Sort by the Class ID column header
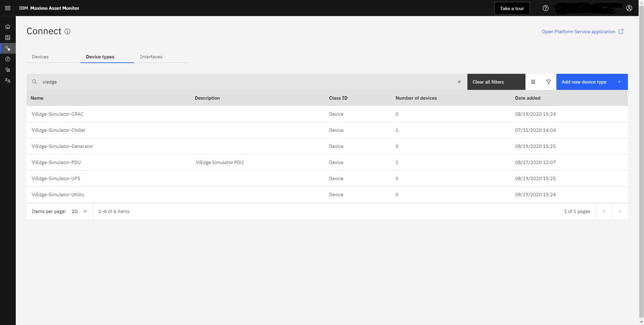The width and height of the screenshot is (644, 325). pos(338,98)
